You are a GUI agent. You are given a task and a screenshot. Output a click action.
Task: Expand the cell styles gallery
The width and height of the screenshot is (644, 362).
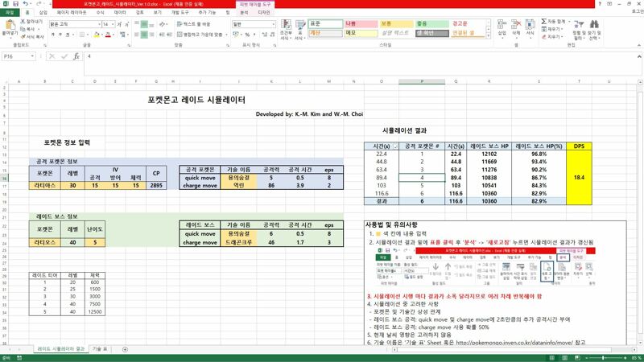(x=489, y=36)
